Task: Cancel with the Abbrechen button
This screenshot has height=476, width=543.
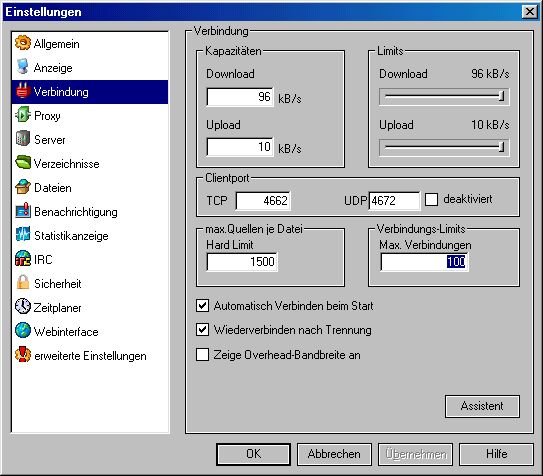Action: (334, 454)
